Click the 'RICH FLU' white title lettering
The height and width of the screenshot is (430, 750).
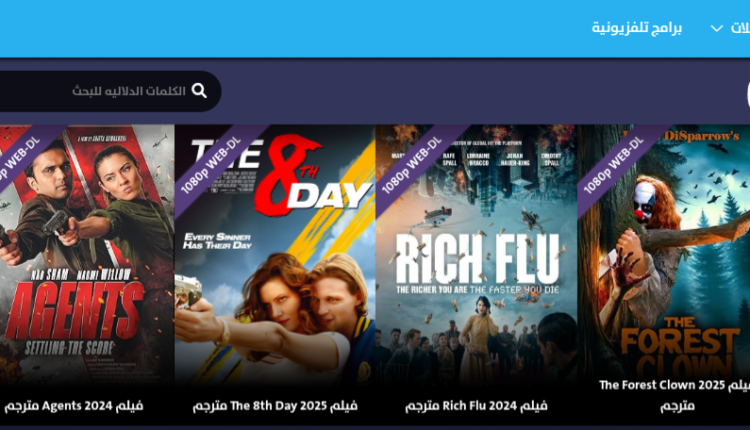click(x=477, y=258)
